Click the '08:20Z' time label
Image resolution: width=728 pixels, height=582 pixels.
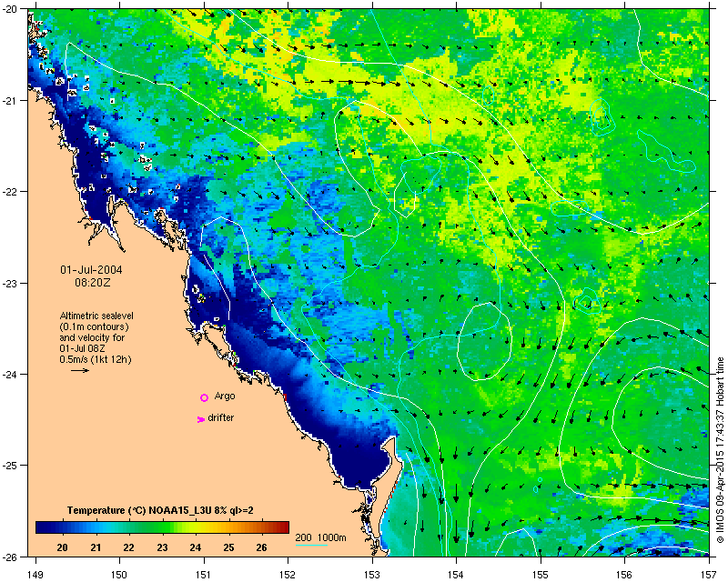93,282
